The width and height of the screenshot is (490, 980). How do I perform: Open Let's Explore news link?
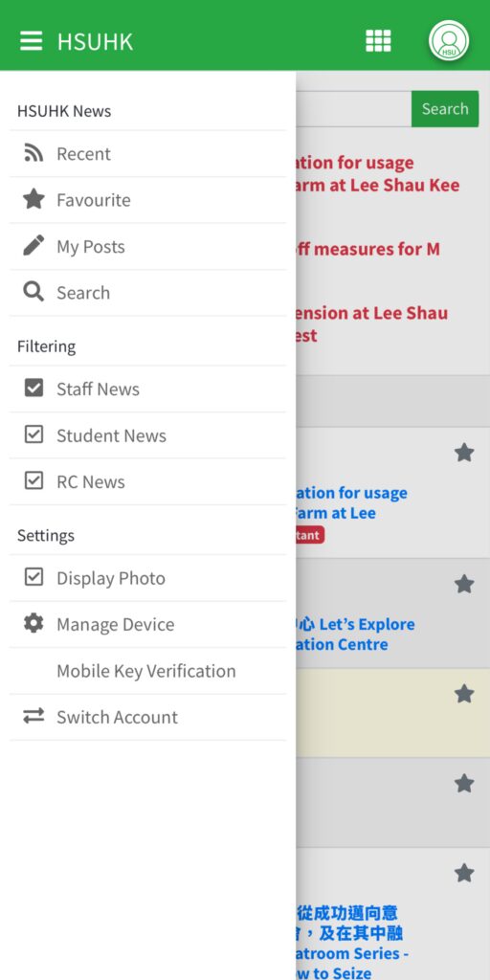[356, 634]
